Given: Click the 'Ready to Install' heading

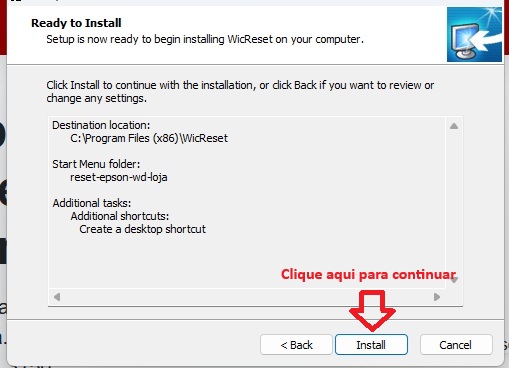Looking at the screenshot, I should click(x=76, y=23).
